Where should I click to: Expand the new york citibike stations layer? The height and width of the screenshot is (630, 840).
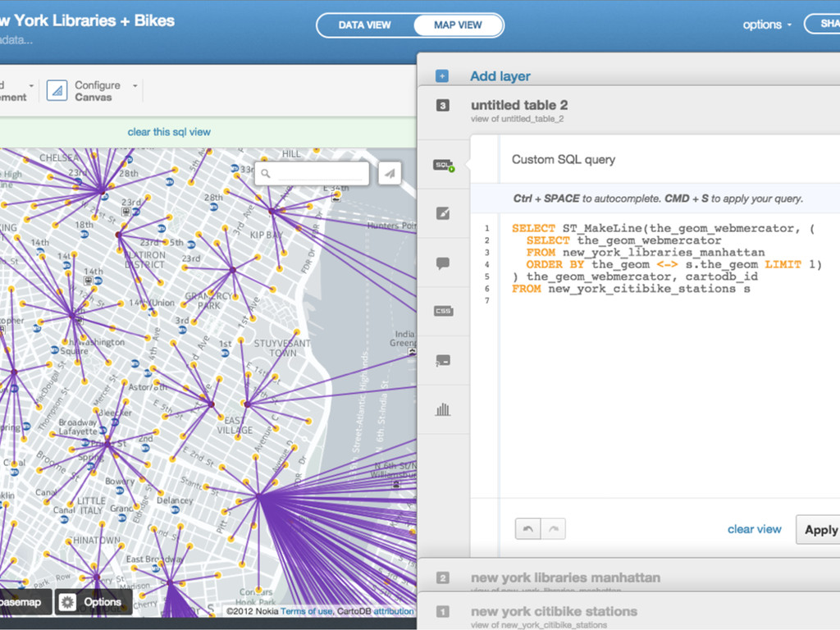coord(554,612)
